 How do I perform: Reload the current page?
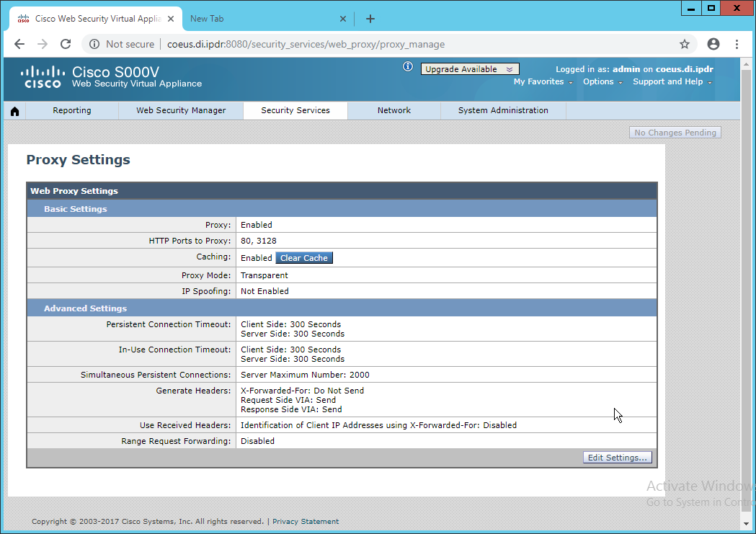(x=66, y=45)
